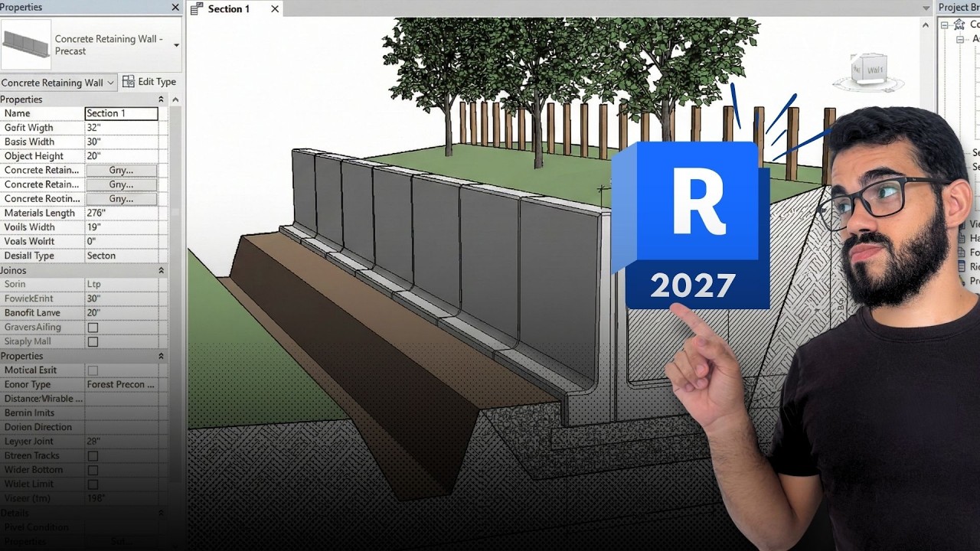
Task: Toggle the Sitaply Mall checkbox
Action: [x=93, y=342]
